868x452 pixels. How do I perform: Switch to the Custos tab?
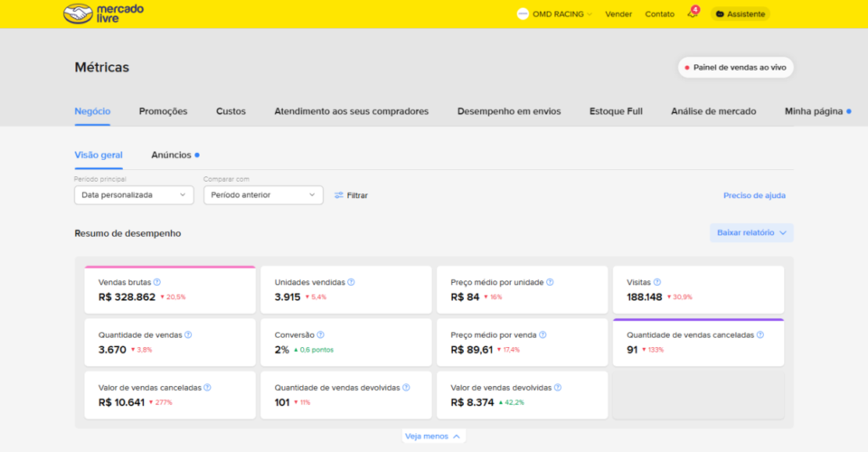tap(231, 111)
